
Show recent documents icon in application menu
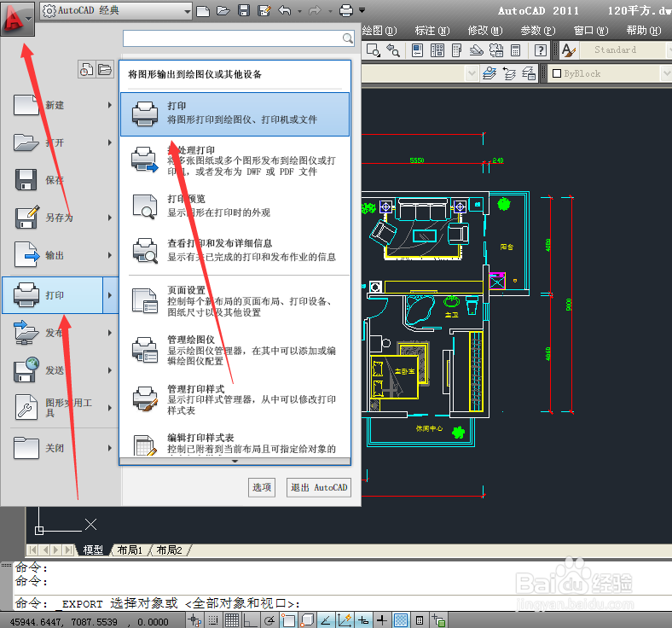(x=86, y=69)
